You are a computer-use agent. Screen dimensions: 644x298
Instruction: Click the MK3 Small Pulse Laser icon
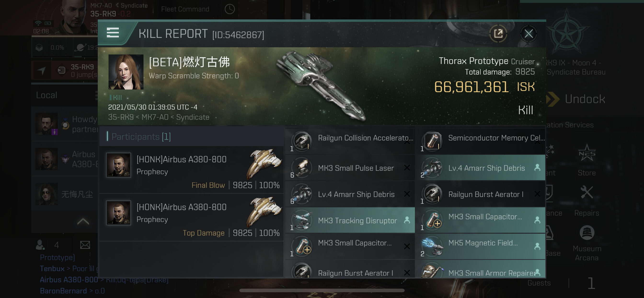click(303, 168)
